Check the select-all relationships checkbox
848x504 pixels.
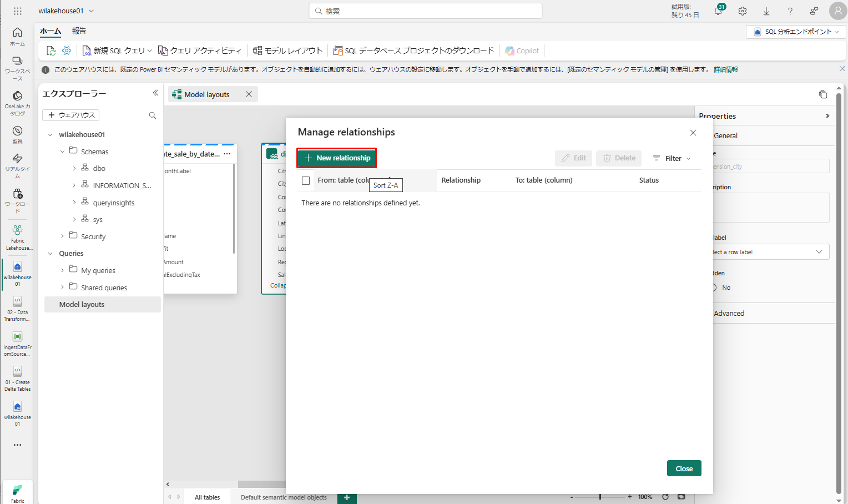click(x=306, y=180)
